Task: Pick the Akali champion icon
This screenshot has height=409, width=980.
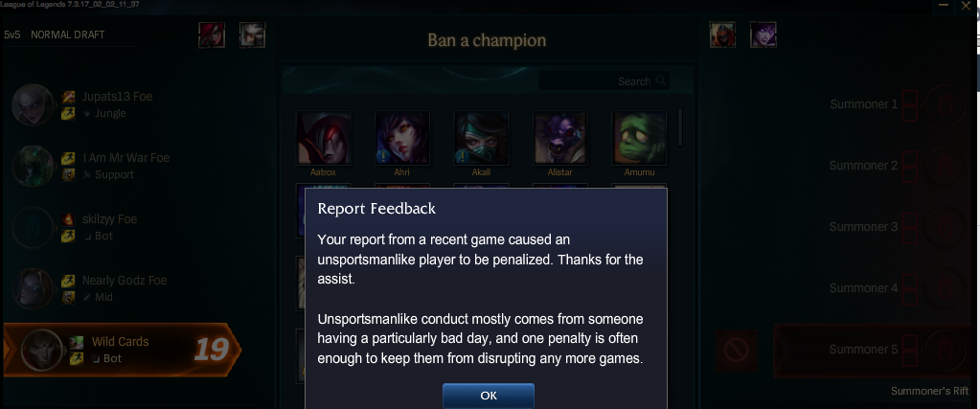Action: pyautogui.click(x=481, y=138)
